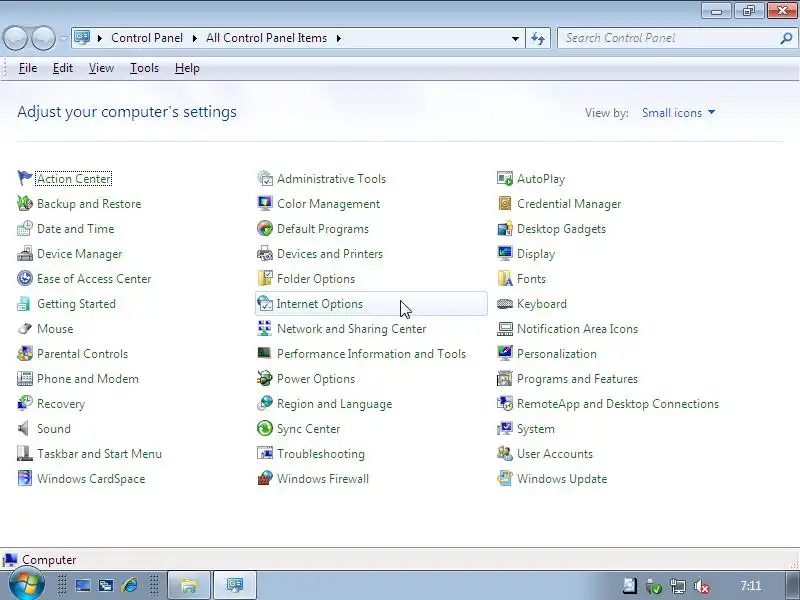The width and height of the screenshot is (800, 600).
Task: Open the Keyboard icon
Action: [x=505, y=303]
